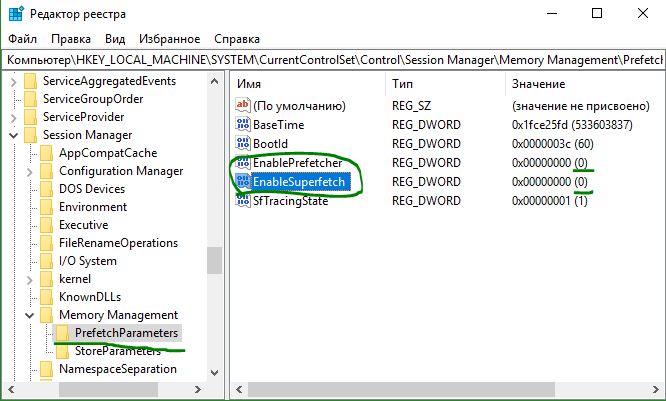The width and height of the screenshot is (666, 401).
Task: Click the EnablePrefetcher DWORD value icon
Action: pos(242,162)
